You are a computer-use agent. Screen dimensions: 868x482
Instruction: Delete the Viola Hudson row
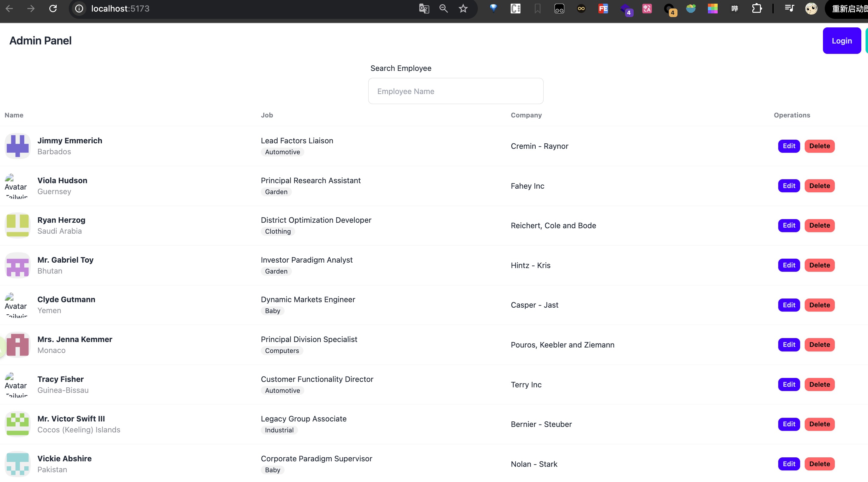pos(819,186)
